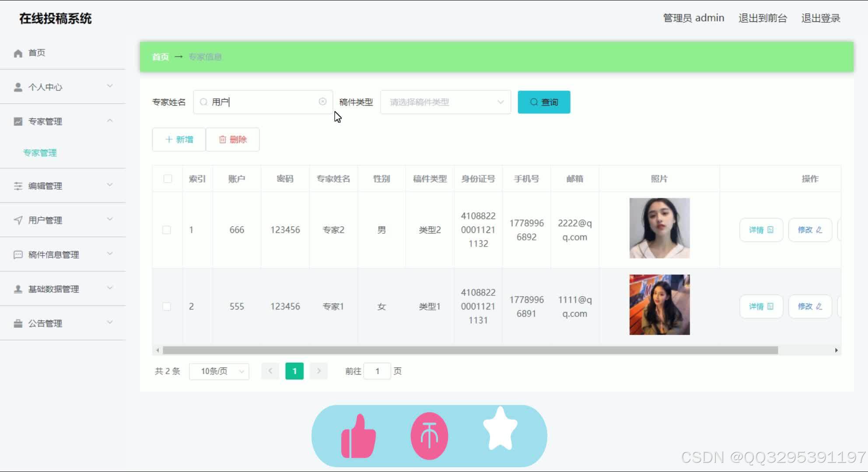Screen dimensions: 868x472
Task: Check the row for 专家1
Action: (x=167, y=306)
